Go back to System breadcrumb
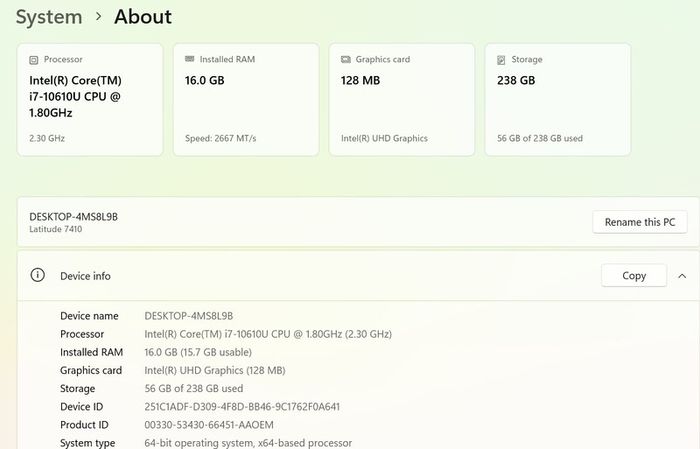 coord(49,17)
